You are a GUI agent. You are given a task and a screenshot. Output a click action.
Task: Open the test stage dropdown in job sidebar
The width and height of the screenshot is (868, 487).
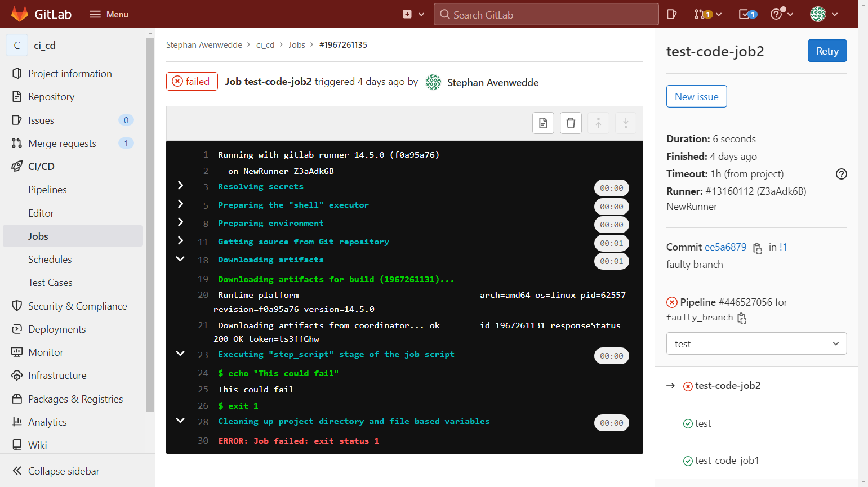click(x=756, y=343)
